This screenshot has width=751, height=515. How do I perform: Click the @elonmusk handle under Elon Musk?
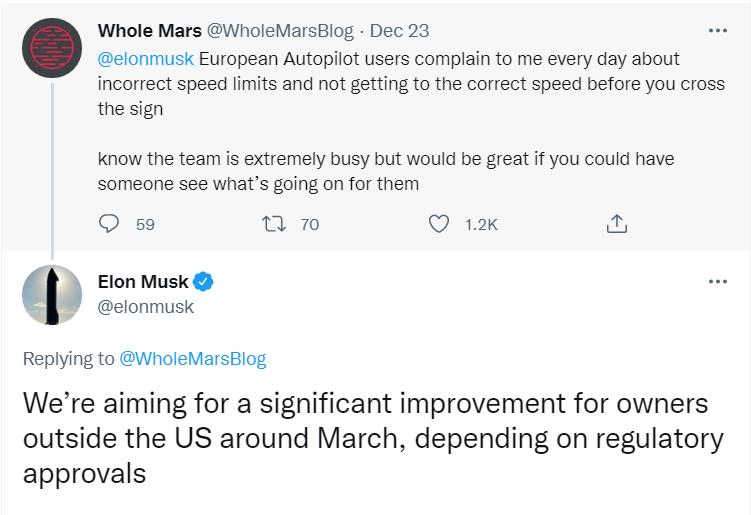(x=146, y=307)
